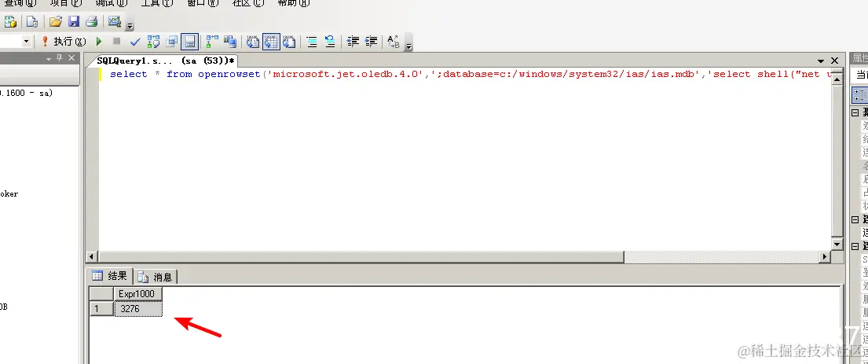Switch to the 消息 messages tab
Image resolution: width=868 pixels, height=364 pixels.
pyautogui.click(x=156, y=277)
